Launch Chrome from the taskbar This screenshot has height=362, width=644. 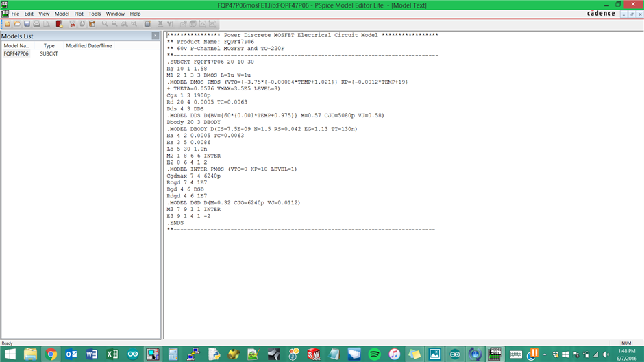coord(51,354)
